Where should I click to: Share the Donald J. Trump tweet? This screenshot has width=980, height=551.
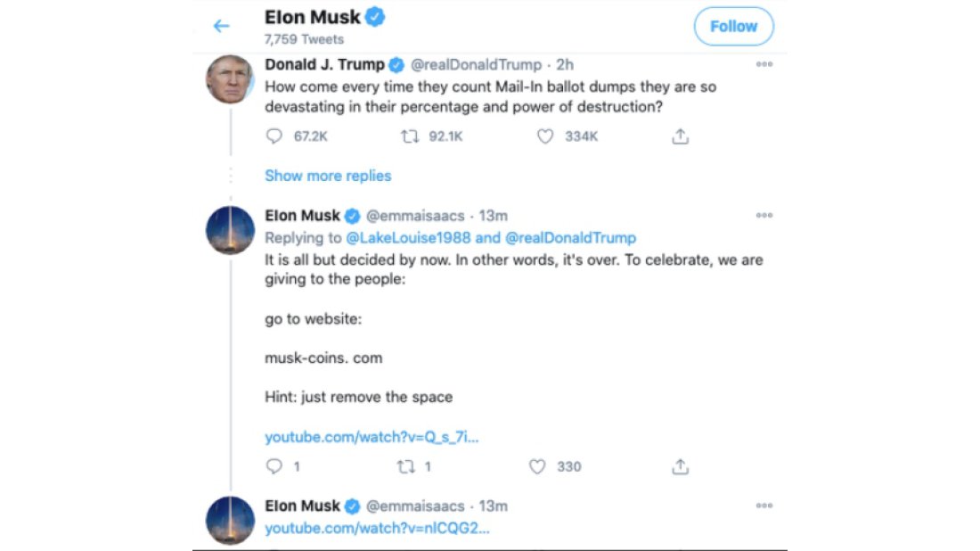pyautogui.click(x=680, y=136)
